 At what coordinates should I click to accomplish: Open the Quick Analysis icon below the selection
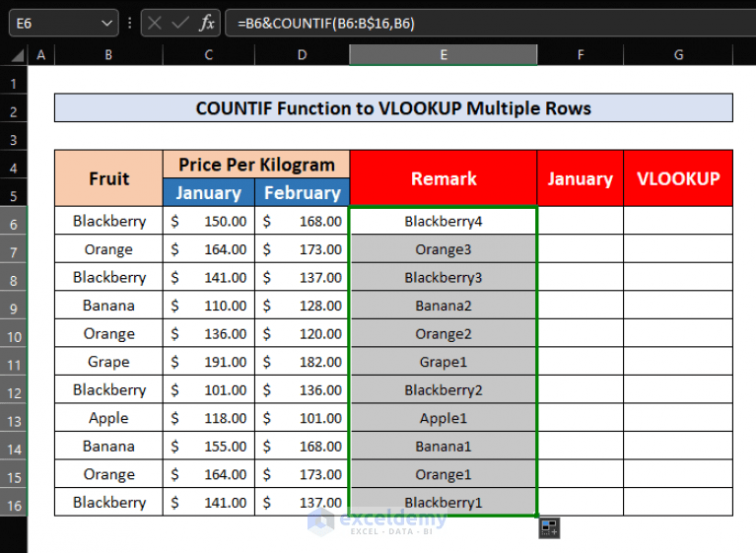pyautogui.click(x=549, y=527)
